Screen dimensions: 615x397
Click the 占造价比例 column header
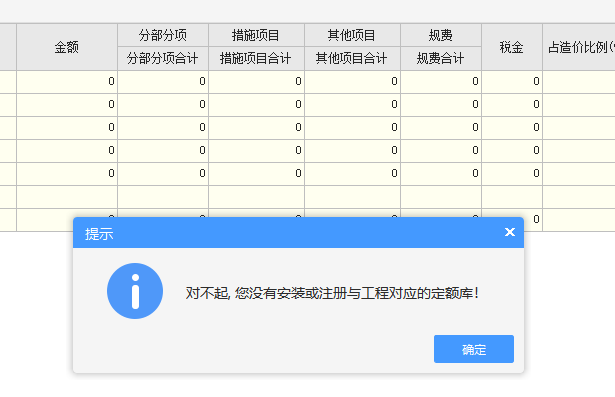pos(579,47)
